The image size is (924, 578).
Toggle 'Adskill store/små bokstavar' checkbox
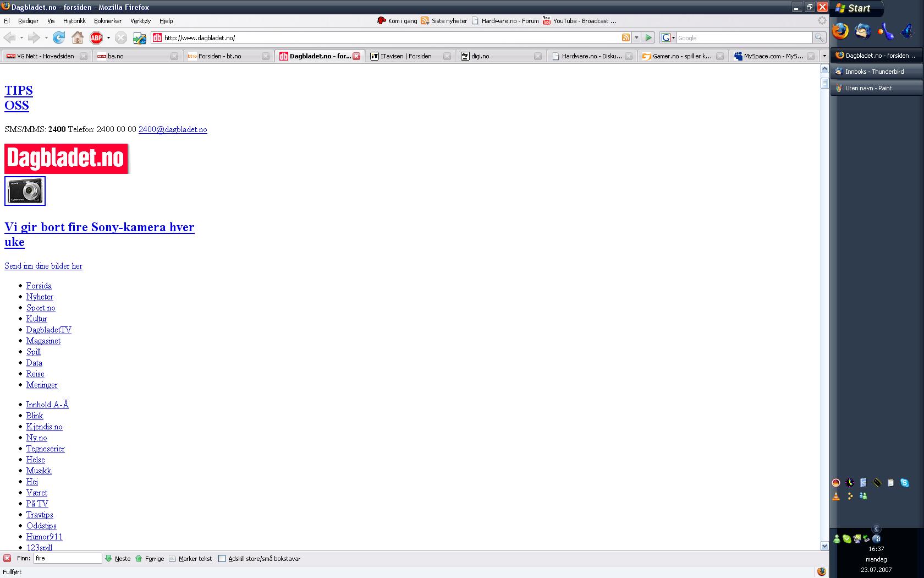pyautogui.click(x=222, y=558)
